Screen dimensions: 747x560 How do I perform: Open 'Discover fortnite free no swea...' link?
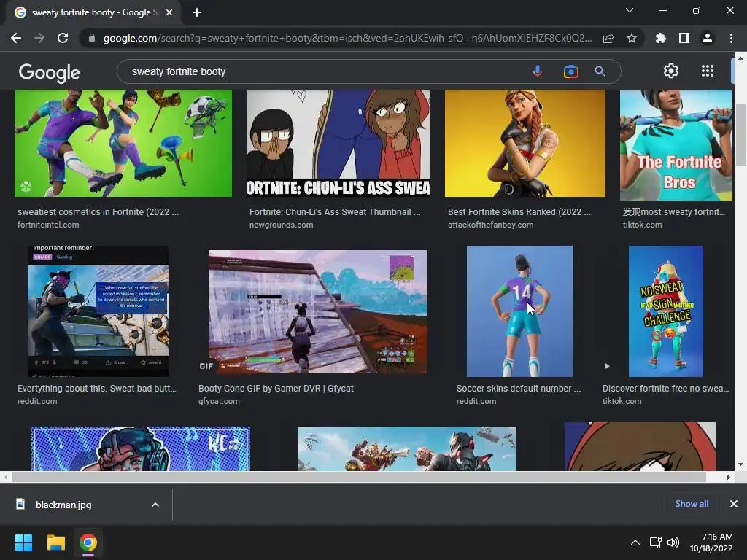tap(665, 389)
